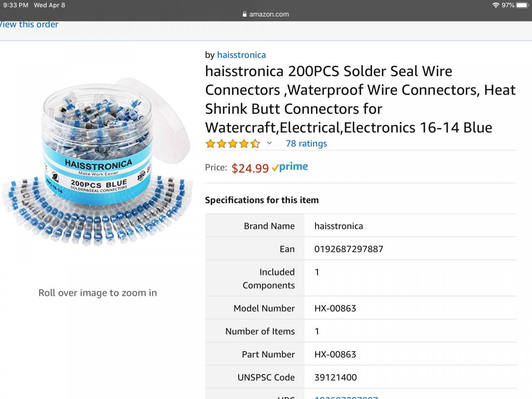The image size is (532, 399).
Task: Select the Included Components label
Action: (268, 278)
